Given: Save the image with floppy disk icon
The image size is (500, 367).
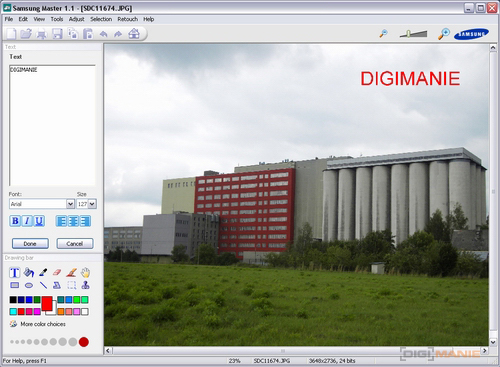Looking at the screenshot, I should [x=57, y=34].
